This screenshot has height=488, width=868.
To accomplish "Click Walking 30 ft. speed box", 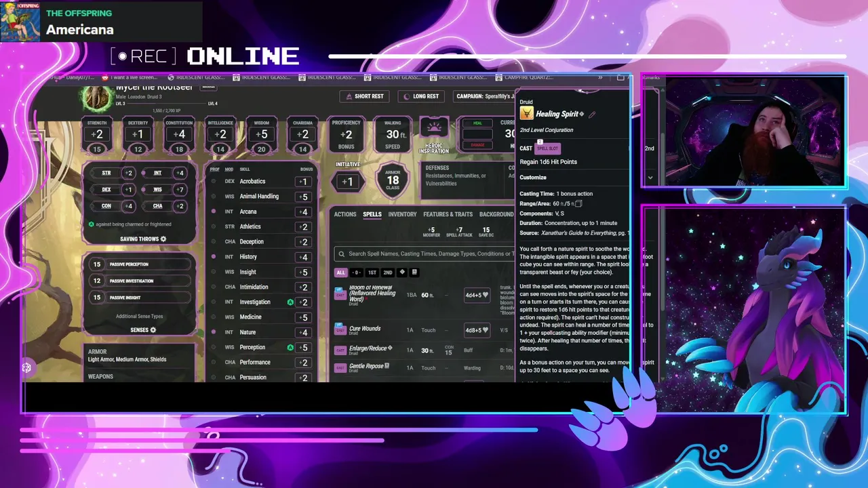I will click(393, 134).
